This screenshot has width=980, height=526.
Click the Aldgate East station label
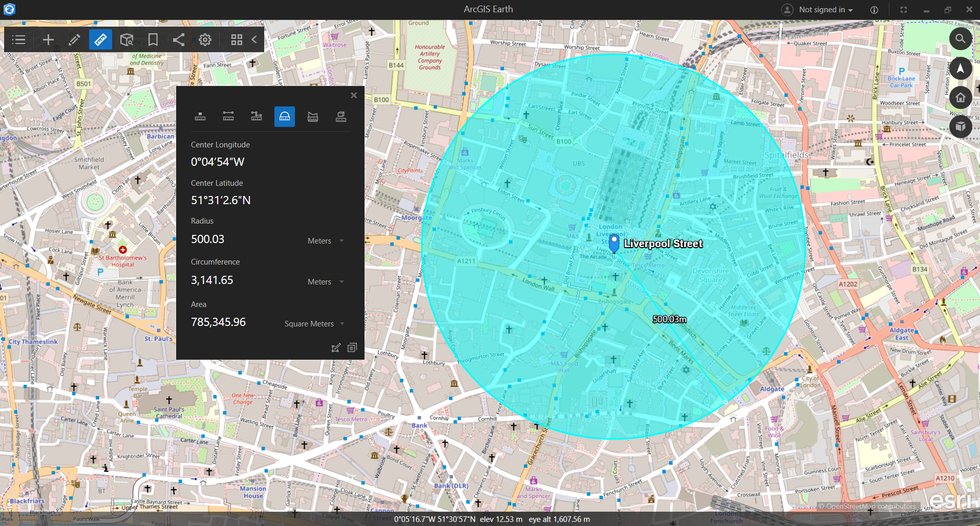tap(902, 334)
